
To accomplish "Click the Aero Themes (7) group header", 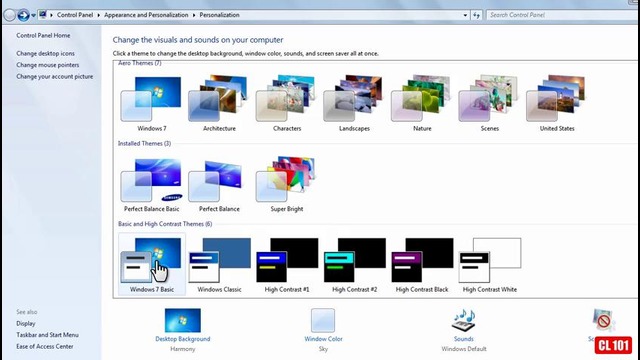I will coord(140,63).
